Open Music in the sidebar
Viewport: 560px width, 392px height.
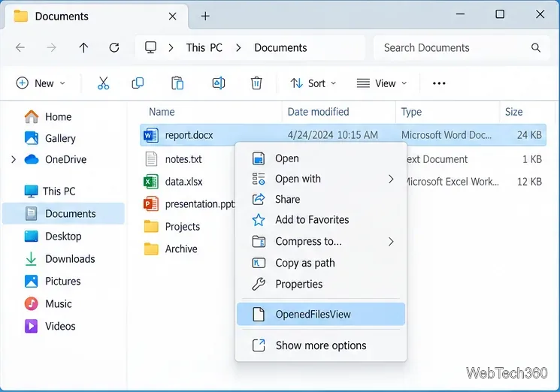click(x=48, y=303)
